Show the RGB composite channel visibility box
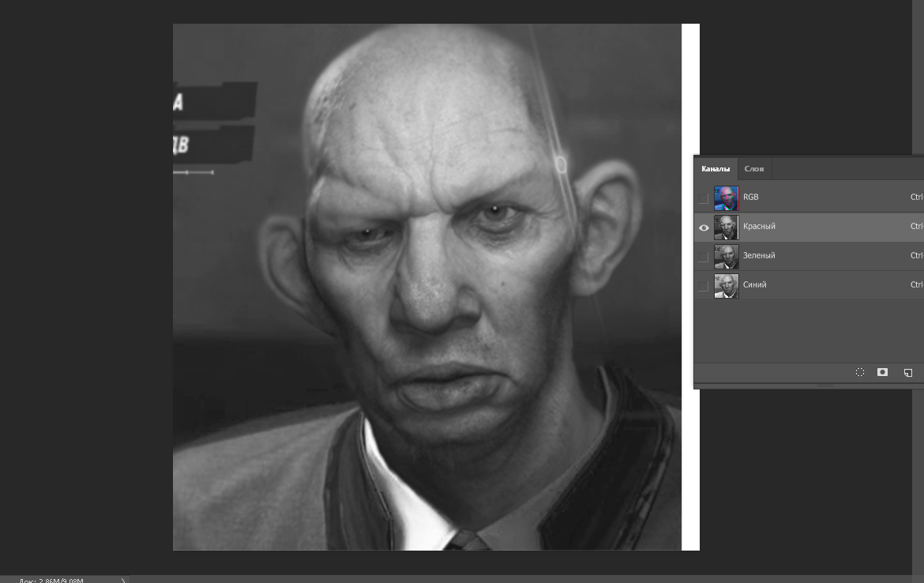Screen dimensions: 924x583 click(703, 198)
